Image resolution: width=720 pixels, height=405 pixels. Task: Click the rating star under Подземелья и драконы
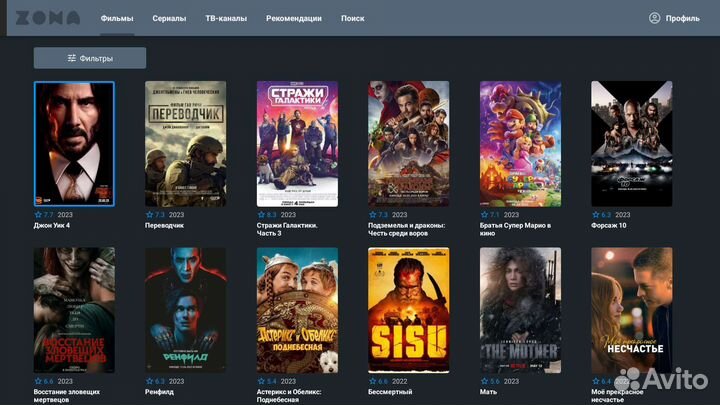tap(372, 214)
